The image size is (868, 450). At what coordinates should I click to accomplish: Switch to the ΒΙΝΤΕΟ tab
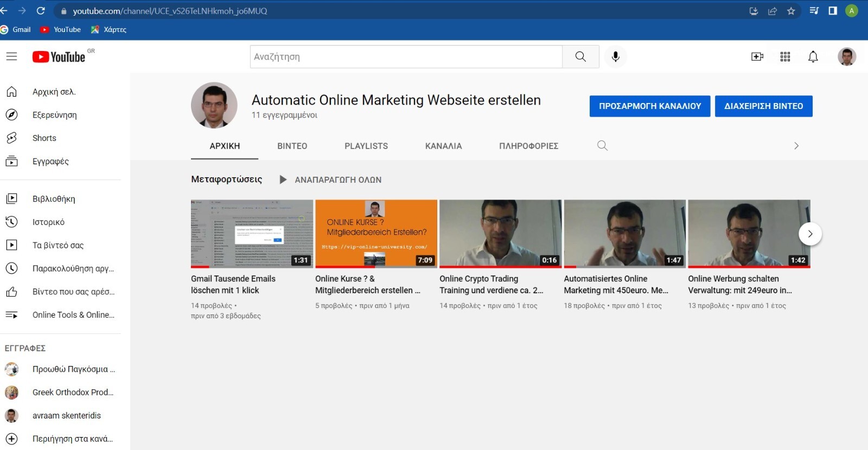tap(292, 146)
